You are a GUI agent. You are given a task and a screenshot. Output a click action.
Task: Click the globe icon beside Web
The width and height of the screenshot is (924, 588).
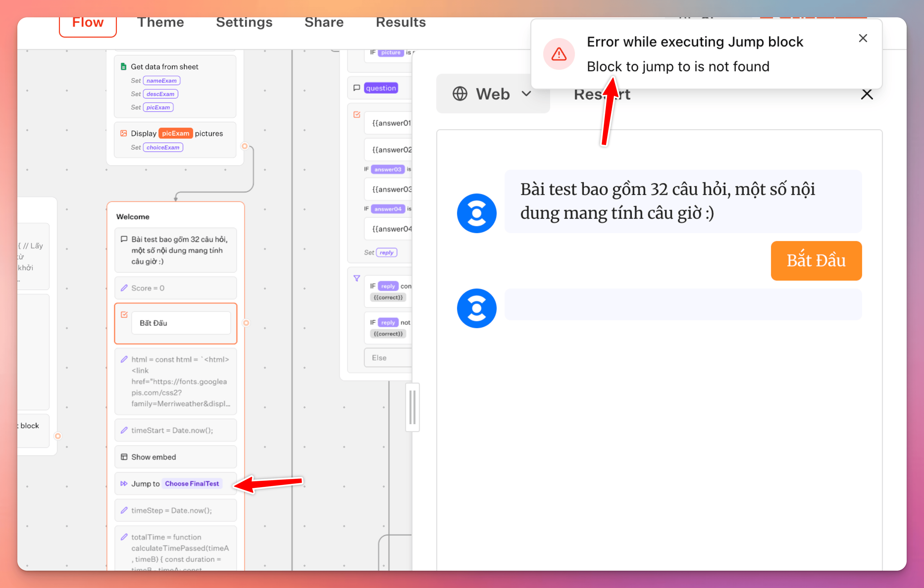click(460, 94)
